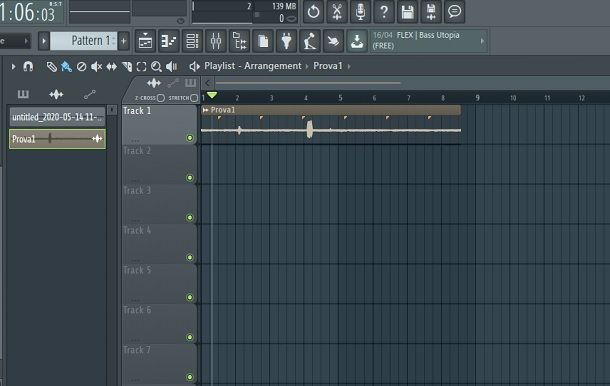Open the playlist menu arrow

[13, 67]
